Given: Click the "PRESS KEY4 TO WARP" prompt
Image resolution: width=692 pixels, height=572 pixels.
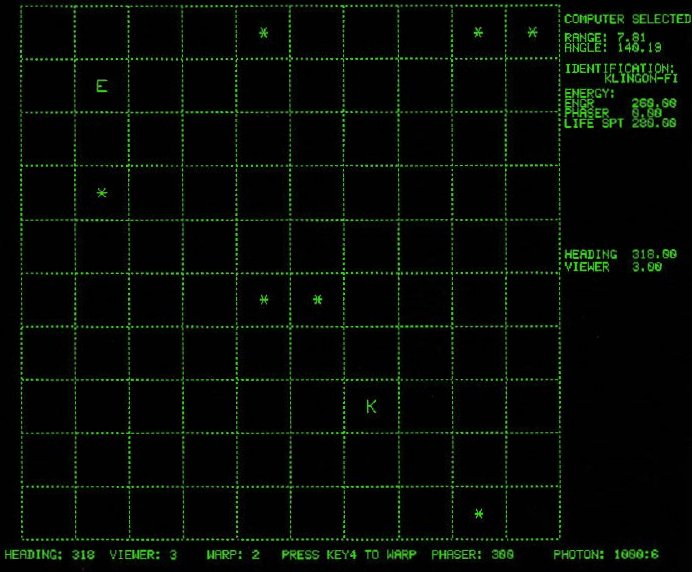Looking at the screenshot, I should (x=349, y=554).
